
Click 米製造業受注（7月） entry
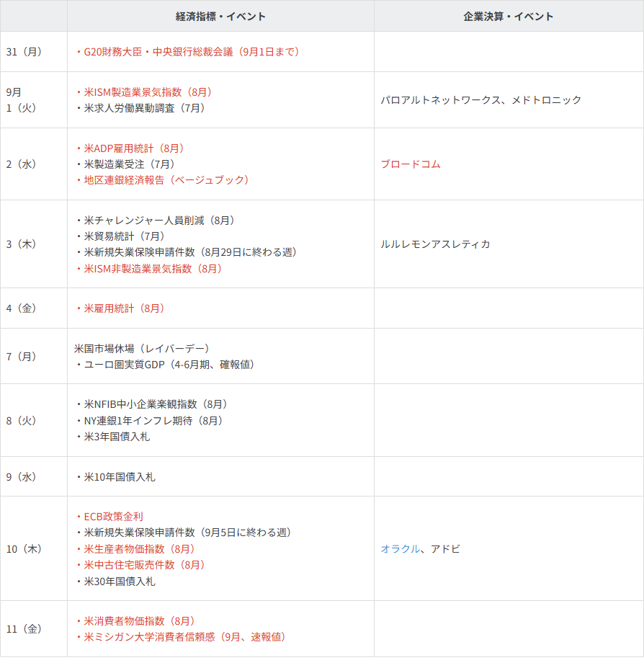(125, 164)
